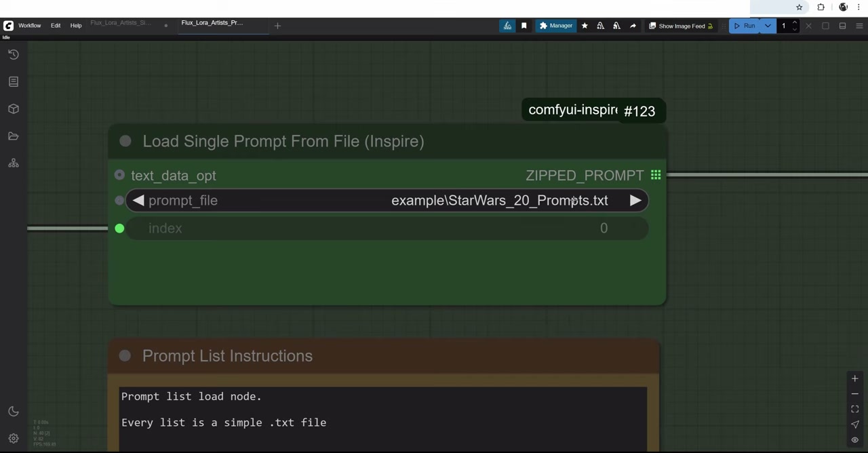Open browser three-dot menu
868x453 pixels.
click(x=859, y=7)
